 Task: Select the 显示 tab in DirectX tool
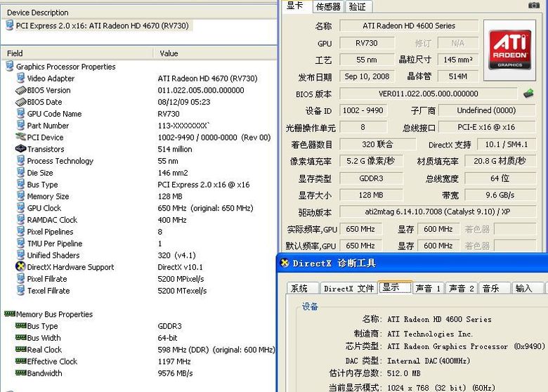click(395, 287)
